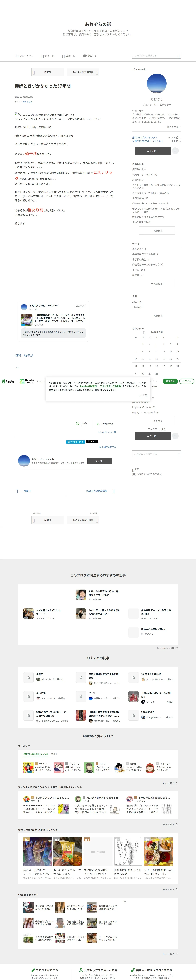The width and height of the screenshot is (196, 980).
Task: Open 動画一覧 navigation tab
Action: (90, 56)
